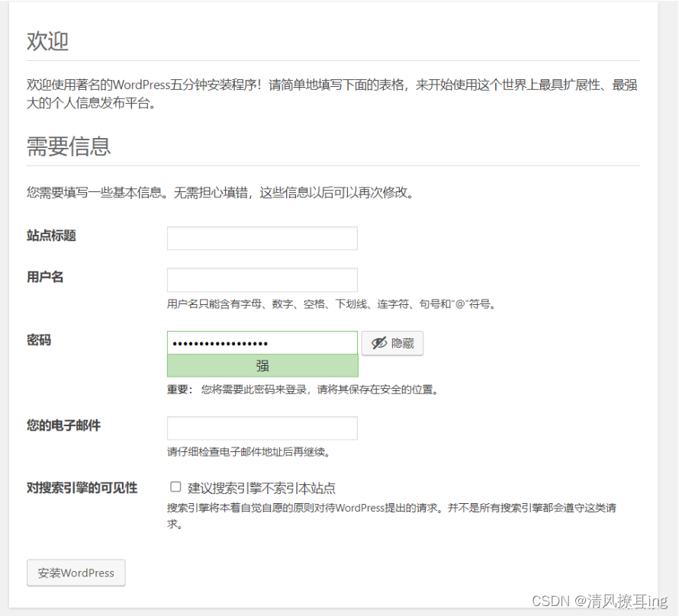Focus the 用户名 text box
Image resolution: width=679 pixels, height=616 pixels.
[262, 280]
